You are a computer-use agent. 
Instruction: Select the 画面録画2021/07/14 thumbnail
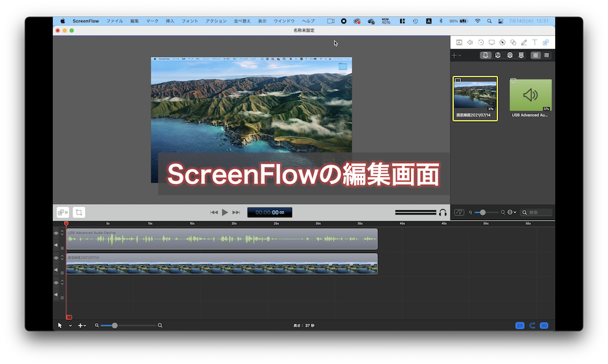click(475, 97)
